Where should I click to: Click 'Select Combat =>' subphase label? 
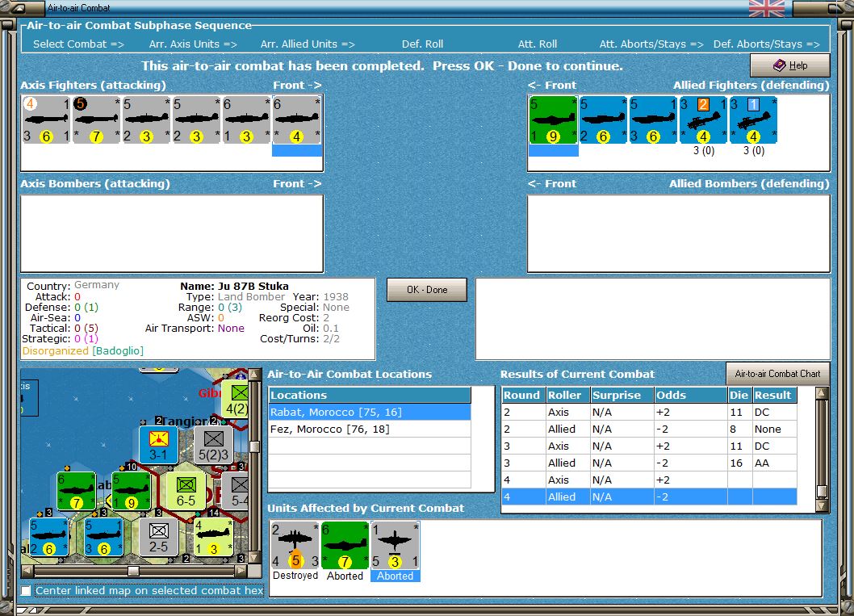(78, 44)
